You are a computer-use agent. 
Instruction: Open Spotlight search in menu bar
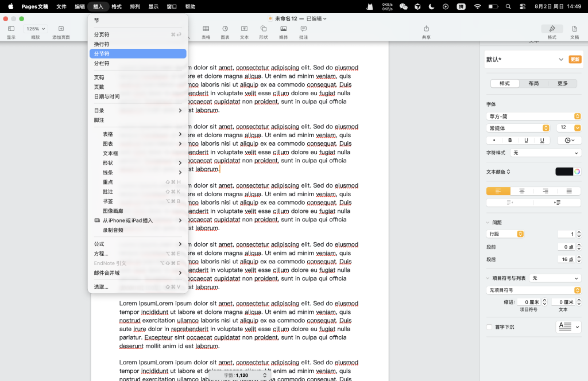pyautogui.click(x=508, y=6)
